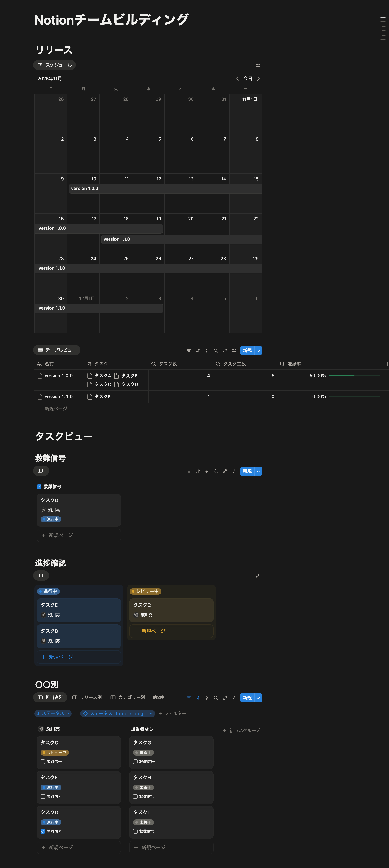Switch to the リリース別 view tab
Viewport: 389px width, 868px height.
(x=88, y=697)
